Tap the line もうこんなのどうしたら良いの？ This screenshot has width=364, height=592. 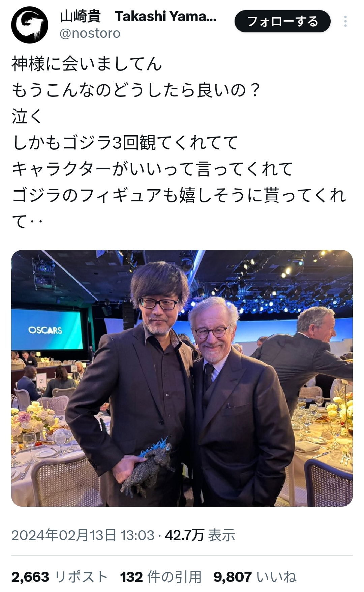click(136, 90)
